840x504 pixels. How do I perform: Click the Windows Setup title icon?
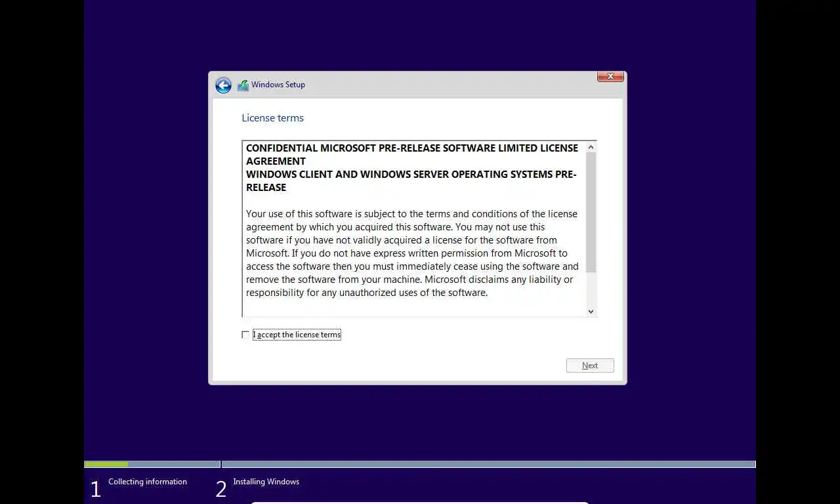click(x=243, y=85)
